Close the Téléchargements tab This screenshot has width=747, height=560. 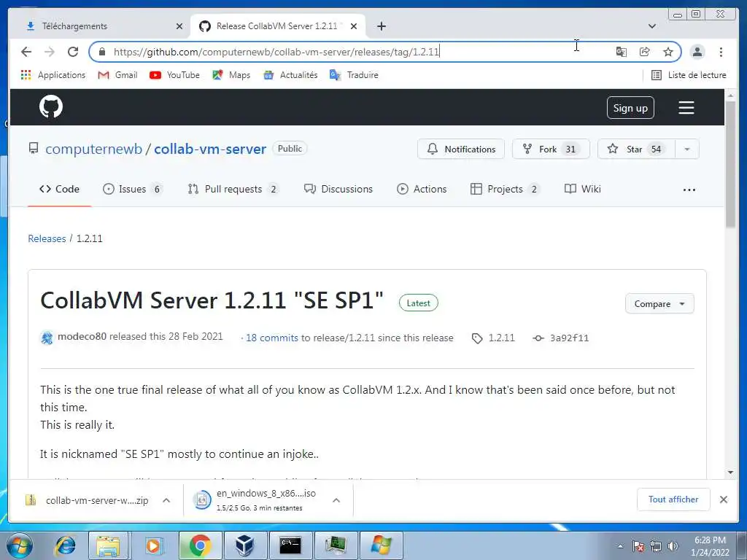[x=179, y=26]
